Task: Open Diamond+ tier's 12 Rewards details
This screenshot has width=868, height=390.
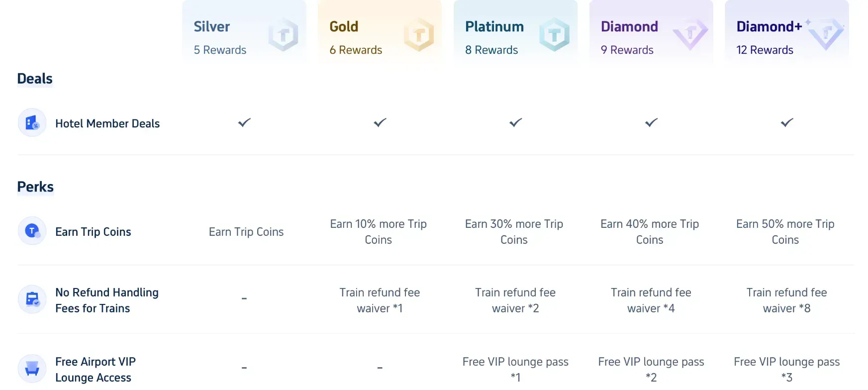Action: (766, 50)
